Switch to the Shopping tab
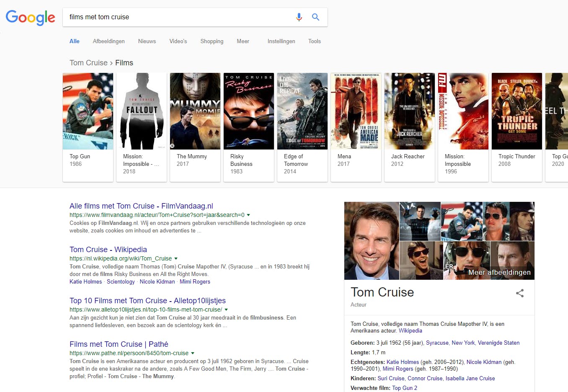568x392 pixels. click(212, 41)
